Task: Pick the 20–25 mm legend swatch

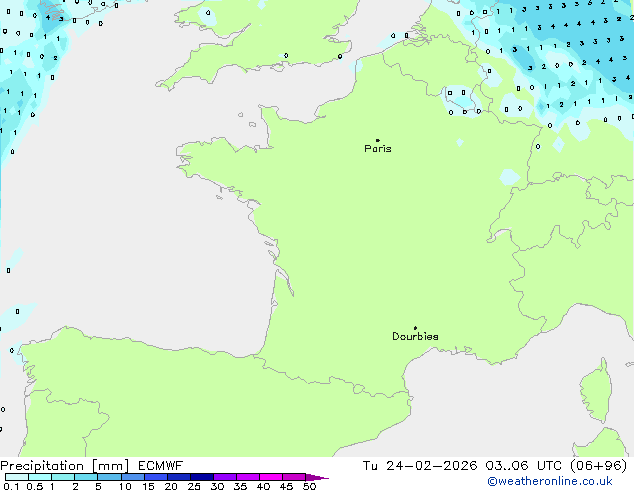Action: [179, 477]
